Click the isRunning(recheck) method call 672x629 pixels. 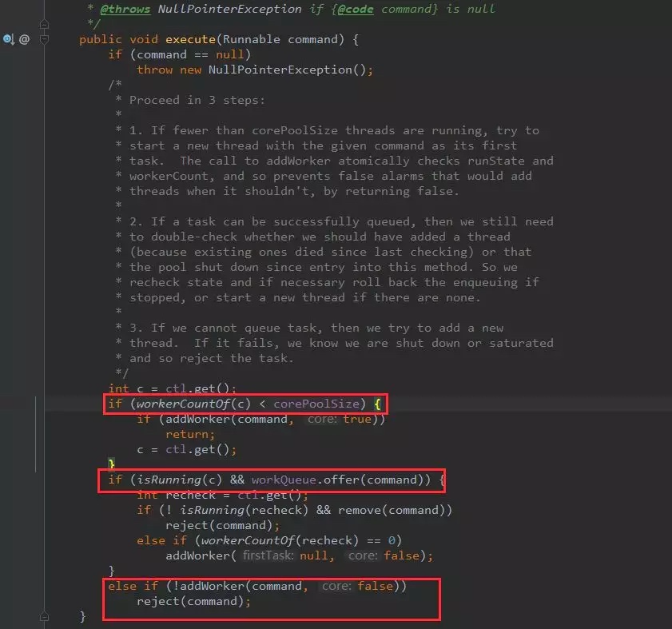tap(244, 510)
